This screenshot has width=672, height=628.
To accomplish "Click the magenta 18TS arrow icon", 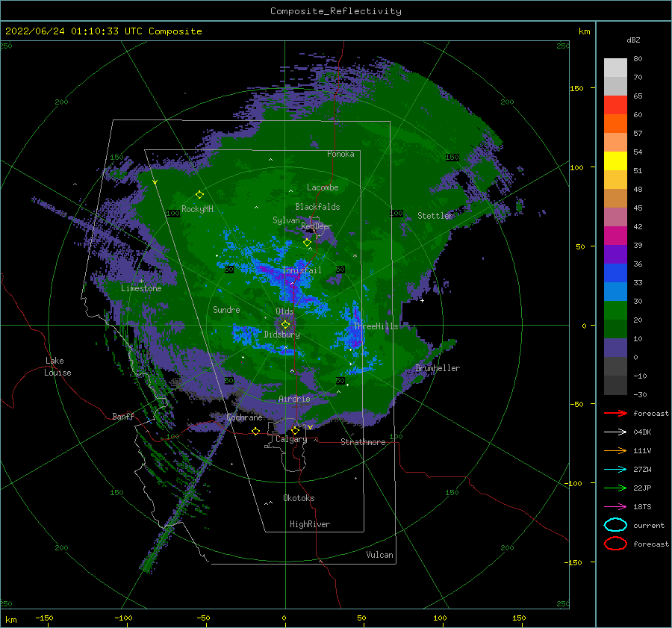I will [x=615, y=507].
